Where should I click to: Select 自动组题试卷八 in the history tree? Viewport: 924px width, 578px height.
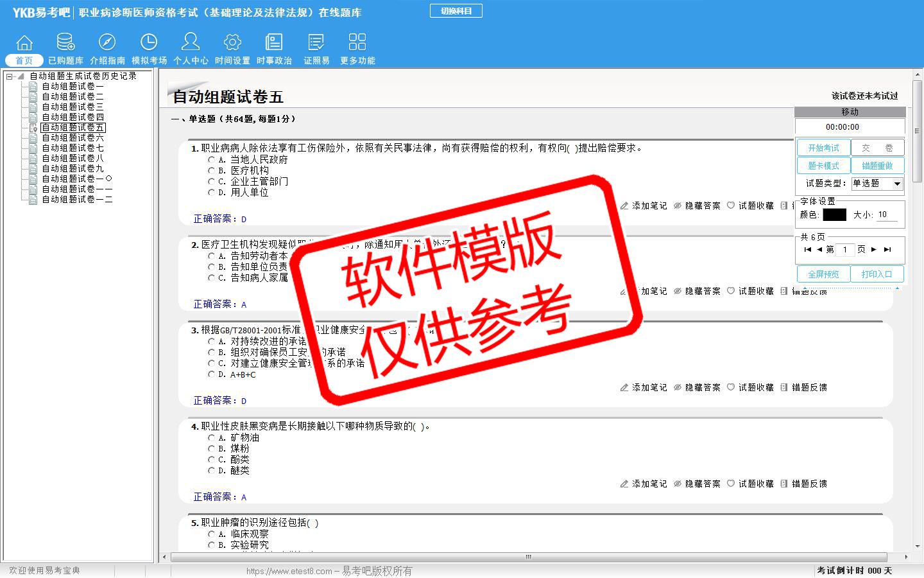(x=73, y=158)
